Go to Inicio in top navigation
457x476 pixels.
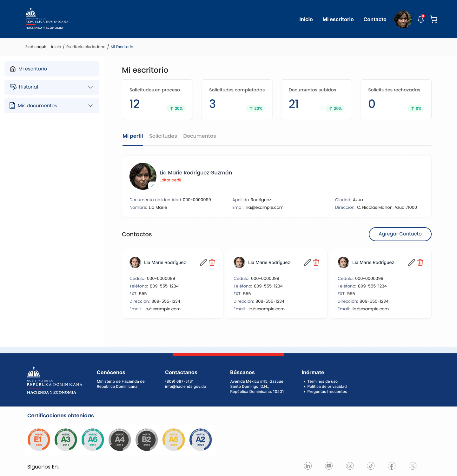[306, 19]
